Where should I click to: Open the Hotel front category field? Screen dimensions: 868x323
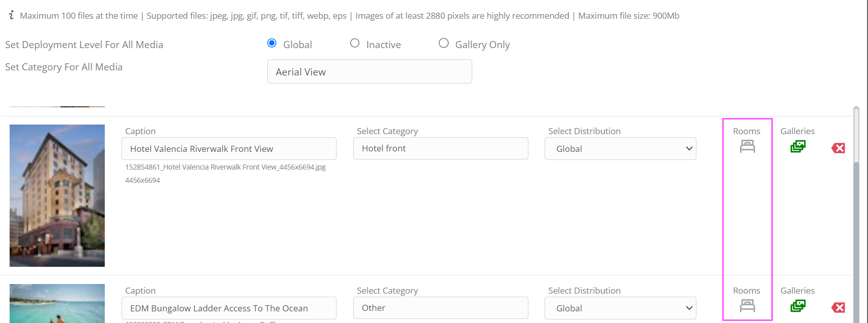[441, 148]
